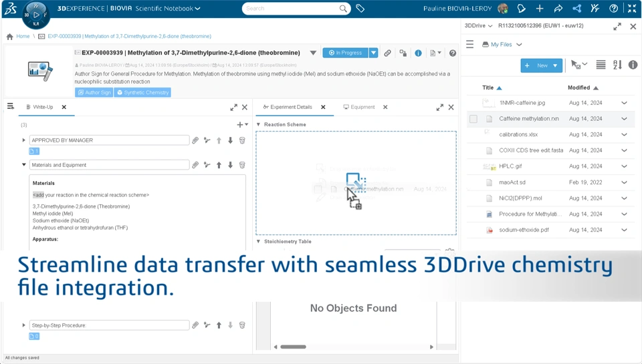The height and width of the screenshot is (364, 642).
Task: Move Step-by-Step Procedure section up
Action: click(x=219, y=325)
